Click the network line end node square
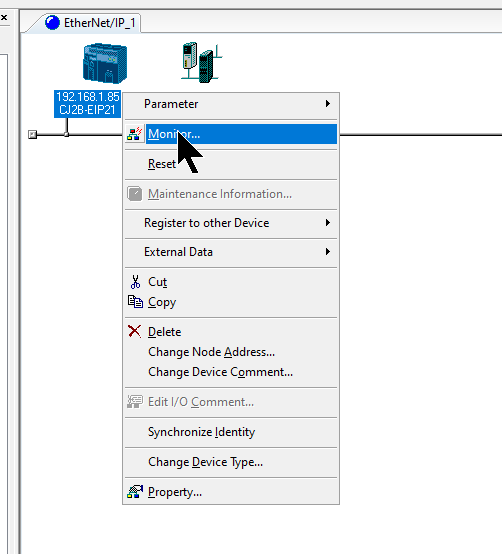 click(33, 134)
